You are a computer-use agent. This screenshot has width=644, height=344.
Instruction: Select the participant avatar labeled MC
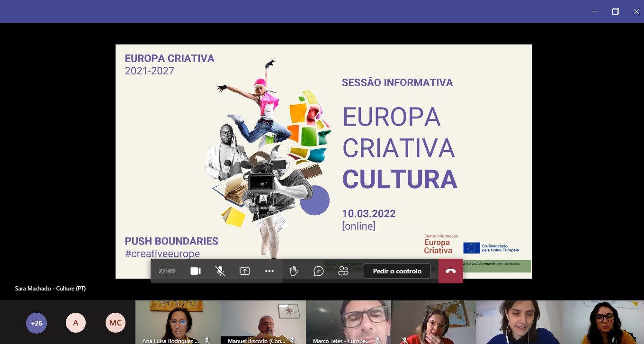(x=116, y=323)
